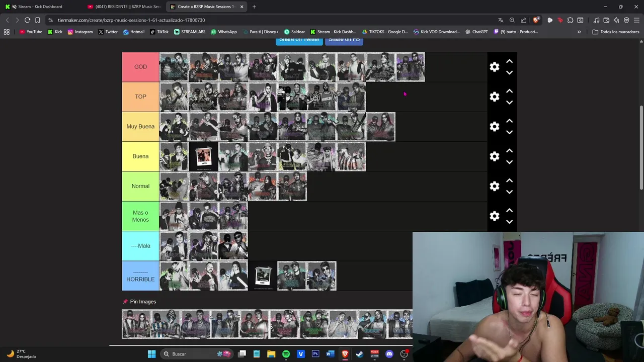Open settings gear for GOD tier
The image size is (644, 362).
[495, 67]
